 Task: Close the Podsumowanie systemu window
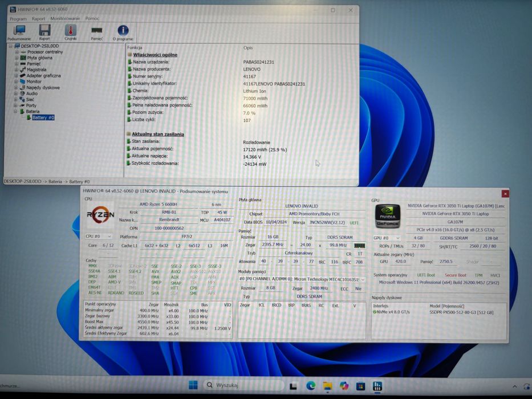(505, 193)
